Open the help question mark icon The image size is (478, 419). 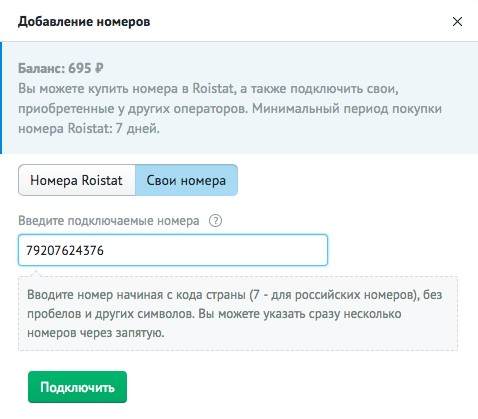tap(215, 221)
